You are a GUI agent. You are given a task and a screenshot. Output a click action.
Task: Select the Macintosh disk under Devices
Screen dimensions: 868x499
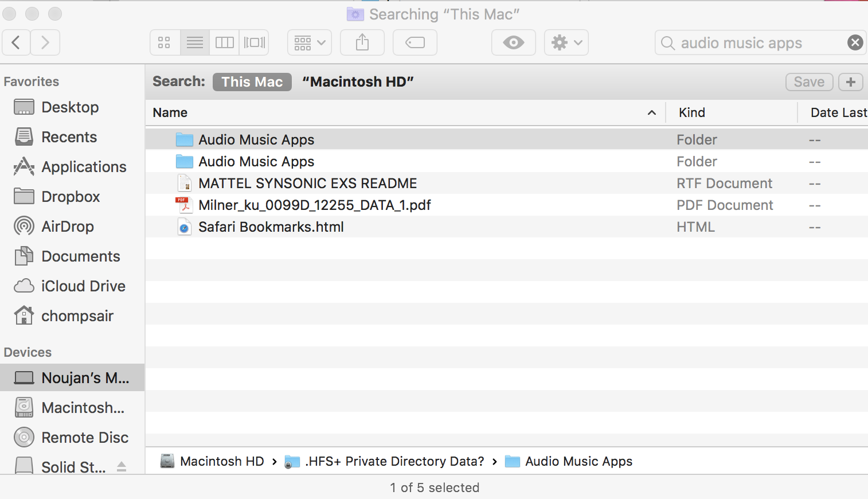click(72, 408)
